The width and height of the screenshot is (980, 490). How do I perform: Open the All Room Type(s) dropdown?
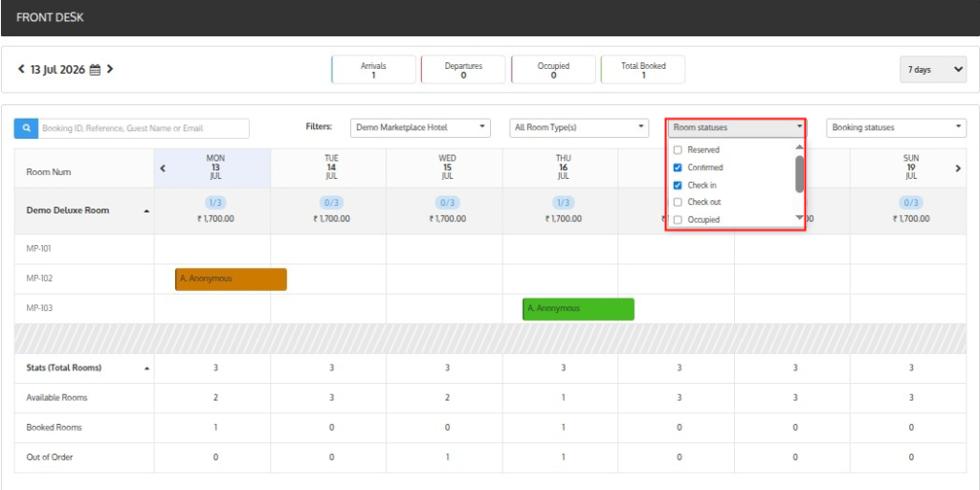(579, 127)
